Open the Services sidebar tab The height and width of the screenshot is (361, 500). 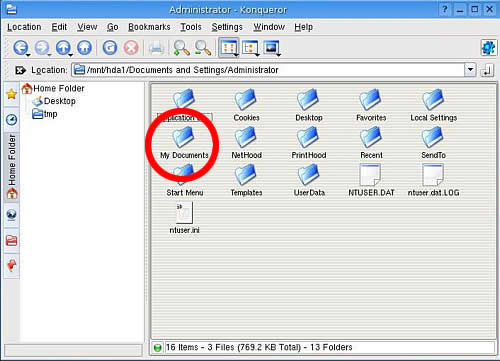12,266
